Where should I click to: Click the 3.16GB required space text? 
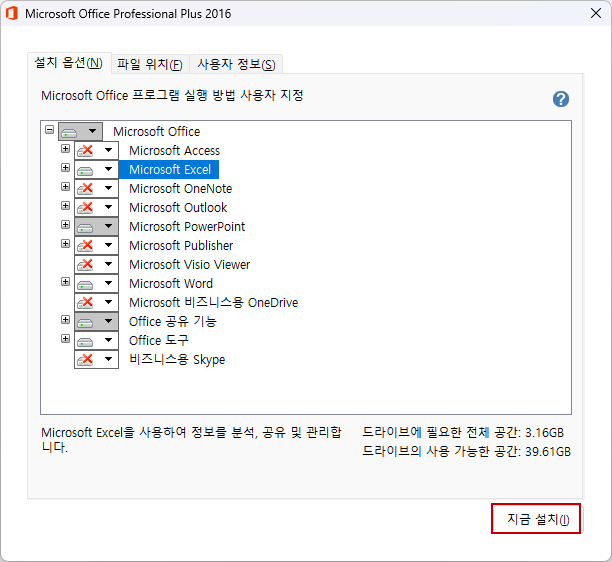click(463, 432)
